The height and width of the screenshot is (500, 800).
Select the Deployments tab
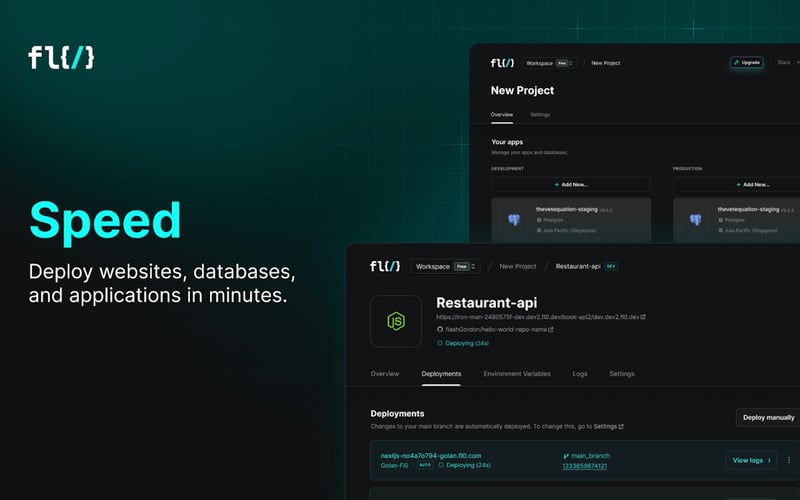coord(441,374)
